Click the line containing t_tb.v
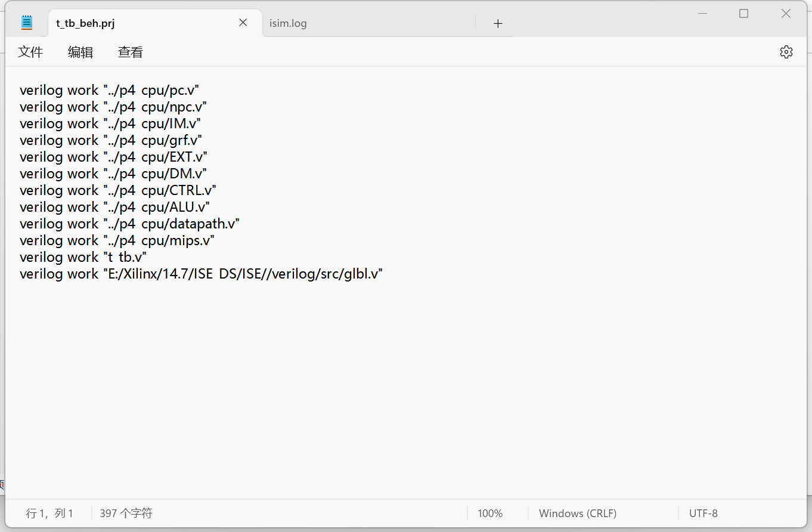Viewport: 812px width, 532px height. point(83,257)
